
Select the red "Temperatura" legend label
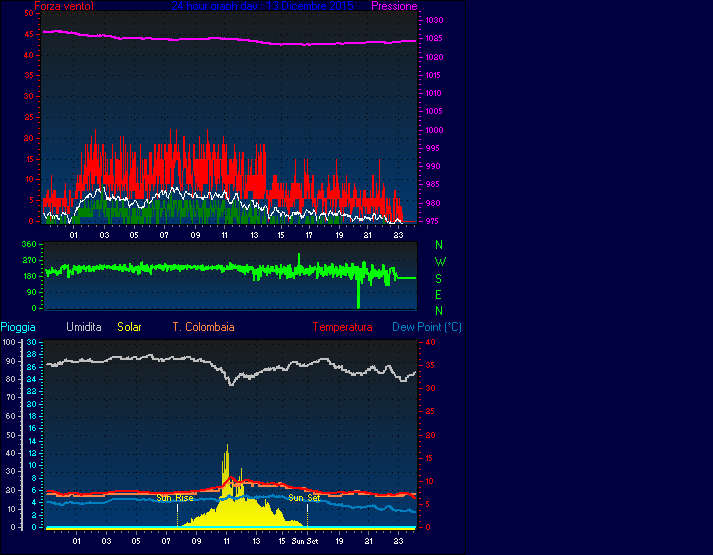pyautogui.click(x=342, y=327)
